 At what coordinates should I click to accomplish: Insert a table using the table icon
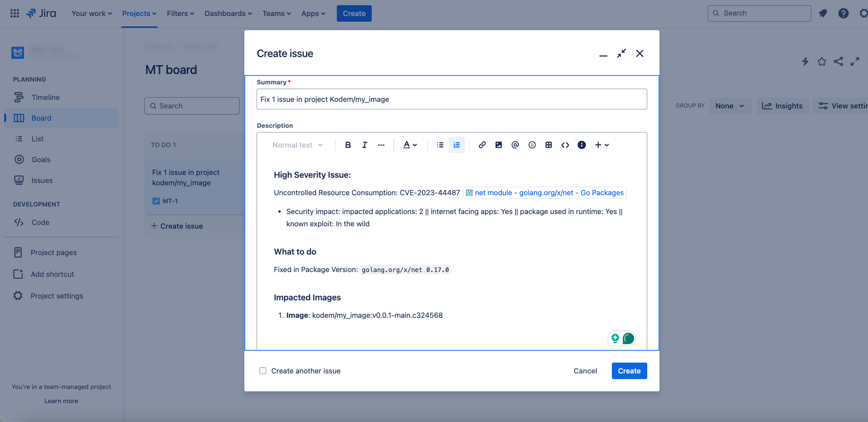coord(549,145)
